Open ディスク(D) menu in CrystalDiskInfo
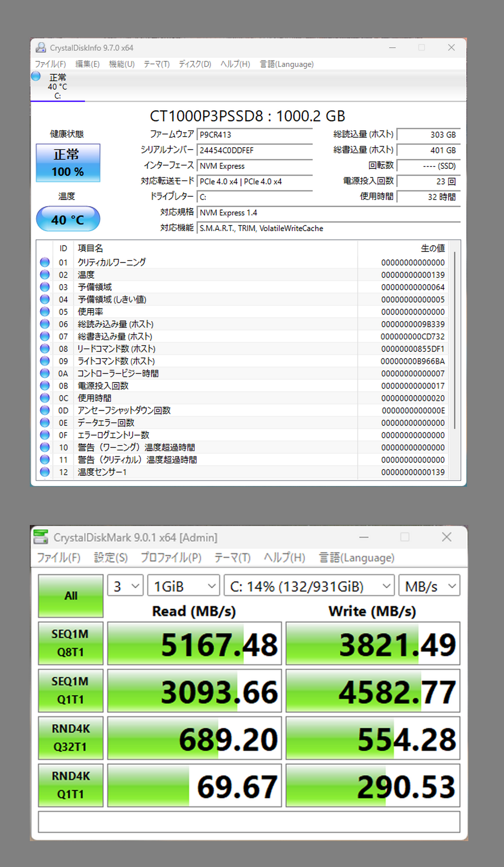This screenshot has height=867, width=504. (195, 64)
